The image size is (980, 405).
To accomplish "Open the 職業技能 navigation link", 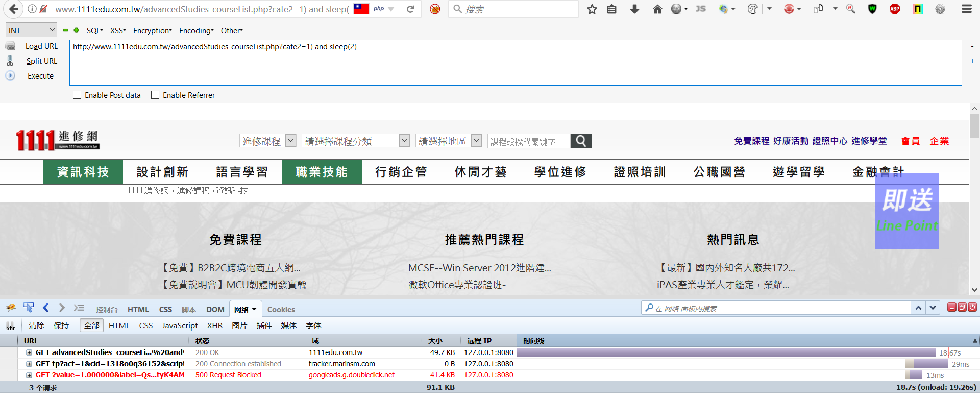I will point(322,172).
